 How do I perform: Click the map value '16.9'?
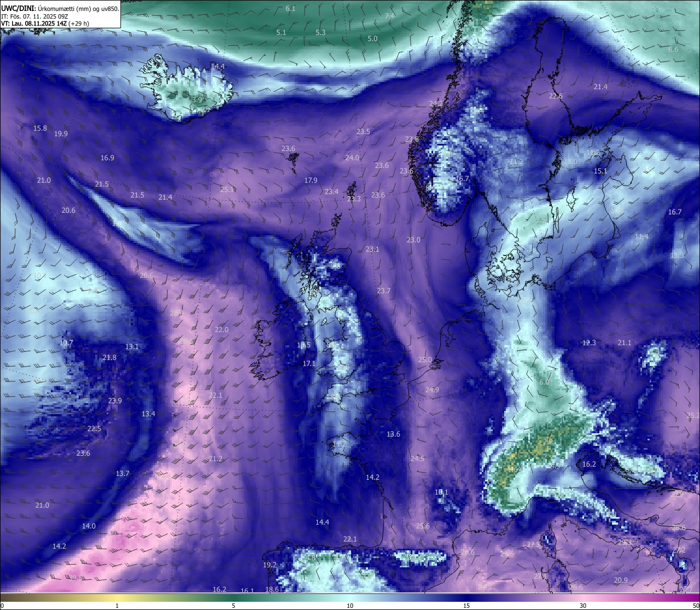pyautogui.click(x=107, y=158)
